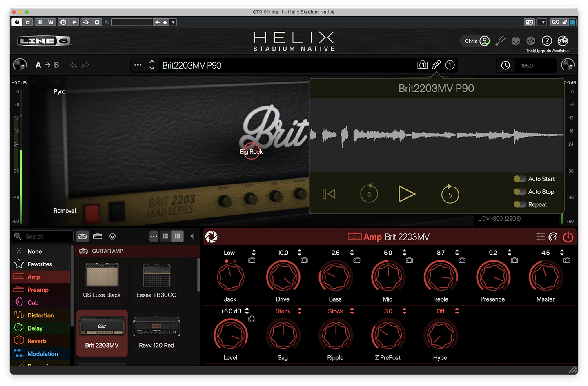Click the Treble knob
Screen dimensions: 588x386
[x=441, y=277]
